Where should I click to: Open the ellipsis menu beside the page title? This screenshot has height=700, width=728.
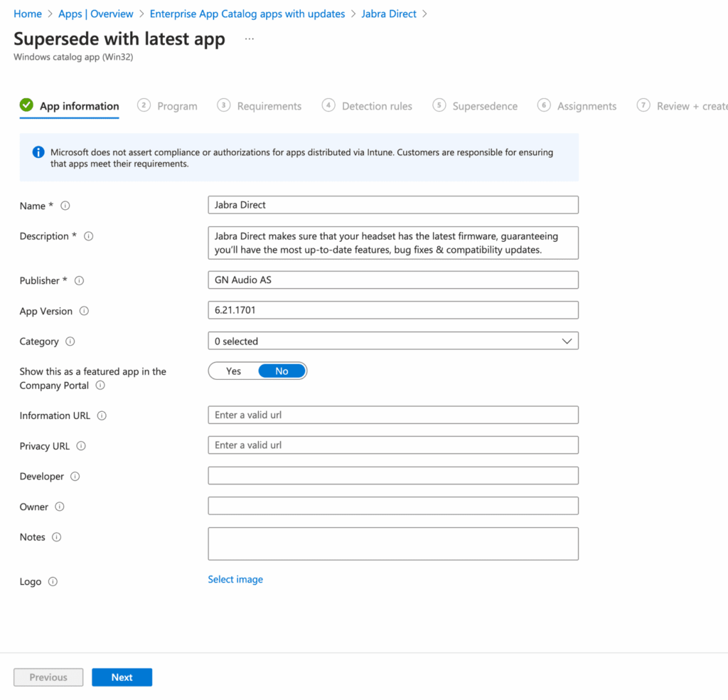pyautogui.click(x=249, y=39)
